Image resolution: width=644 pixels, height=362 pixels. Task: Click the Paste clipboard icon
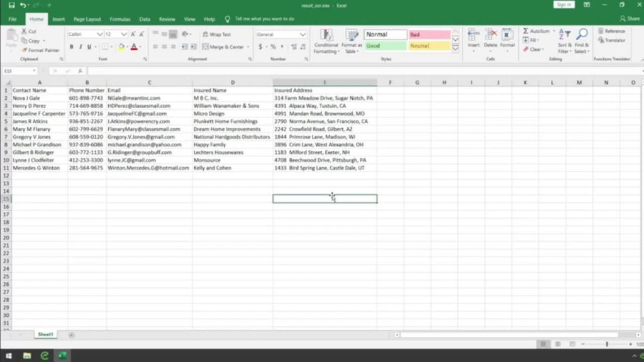11,36
